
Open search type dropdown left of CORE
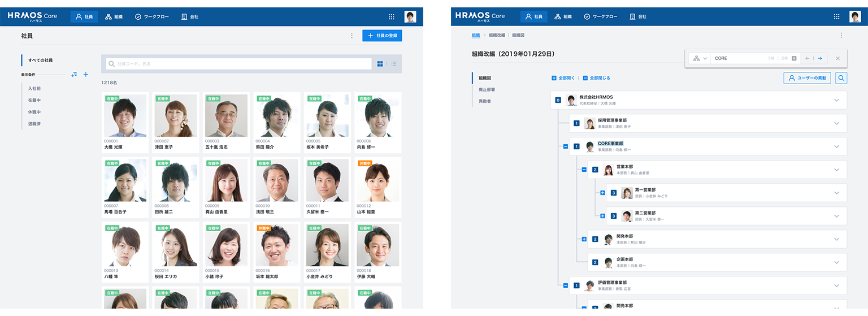(x=700, y=58)
